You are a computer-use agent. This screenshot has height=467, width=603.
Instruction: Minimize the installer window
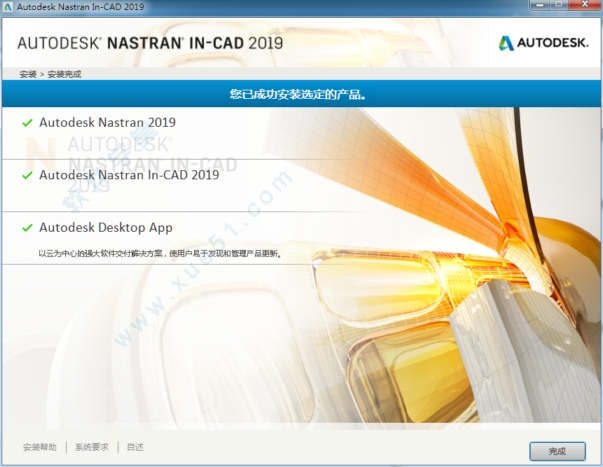[x=540, y=5]
